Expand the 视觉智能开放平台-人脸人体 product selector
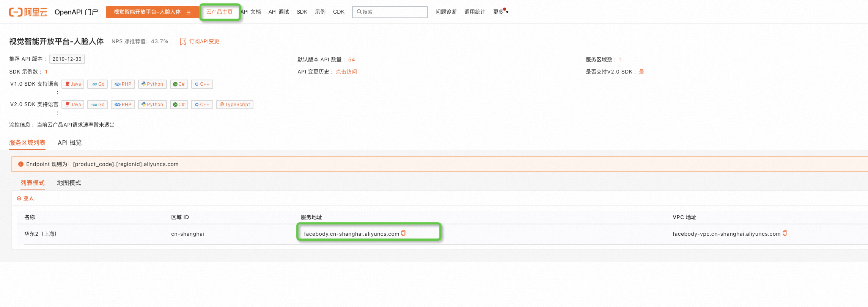 (152, 12)
